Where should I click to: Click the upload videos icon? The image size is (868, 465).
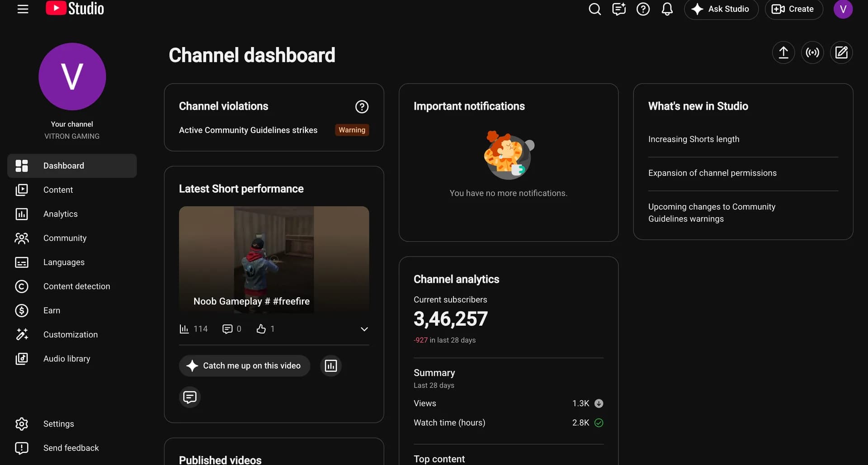(783, 53)
